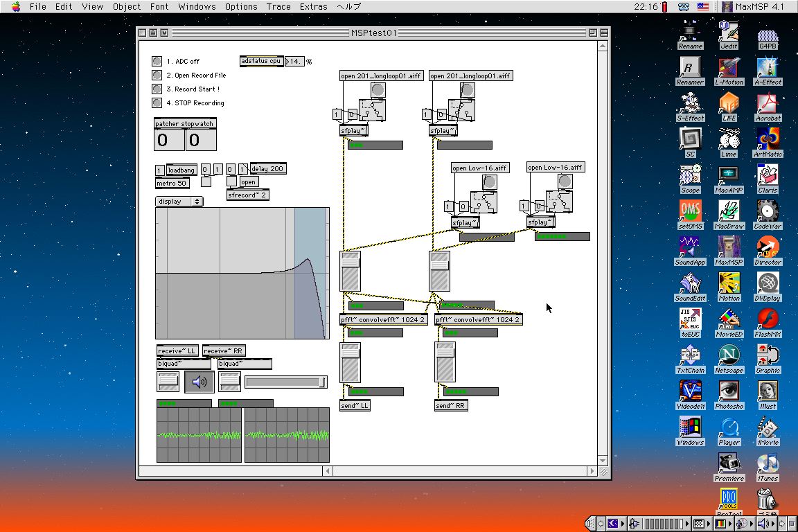This screenshot has height=532, width=798.
Task: Click the horizontal slider right of the speaker button
Action: 286,382
